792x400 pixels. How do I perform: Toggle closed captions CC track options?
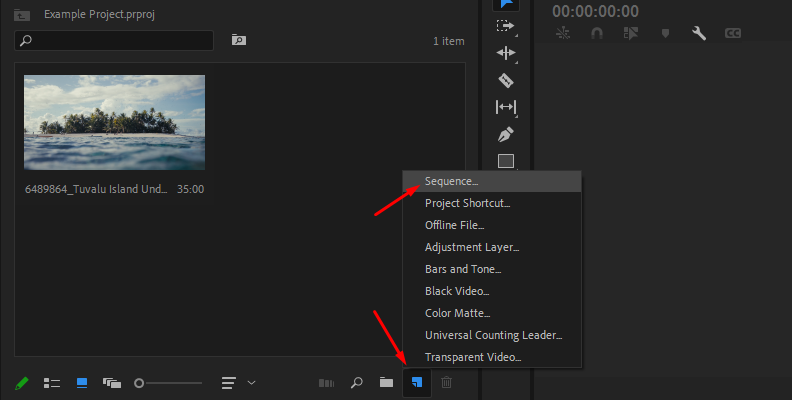[x=733, y=33]
